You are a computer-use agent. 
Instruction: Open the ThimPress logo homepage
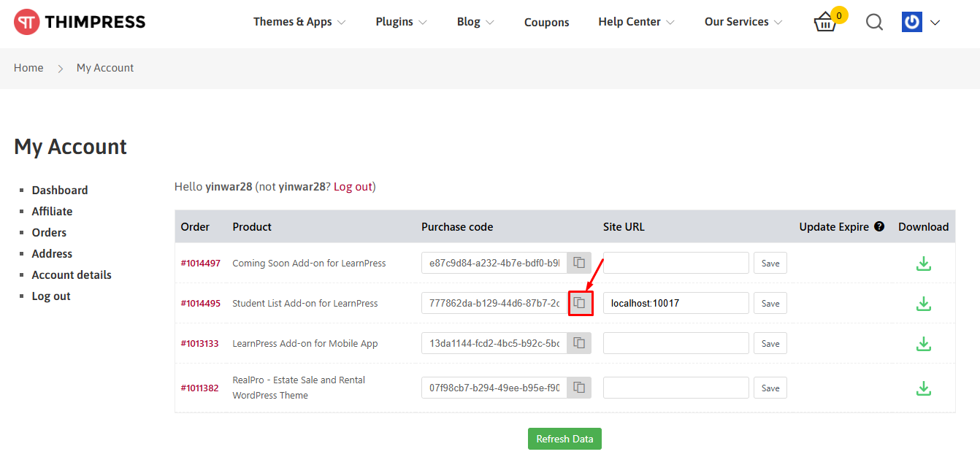point(80,22)
